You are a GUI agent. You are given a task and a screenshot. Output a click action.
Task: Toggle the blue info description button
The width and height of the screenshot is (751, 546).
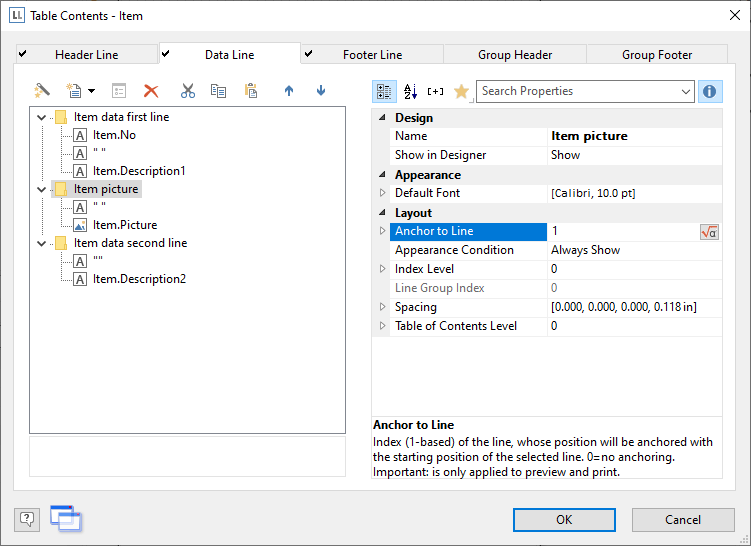click(709, 92)
